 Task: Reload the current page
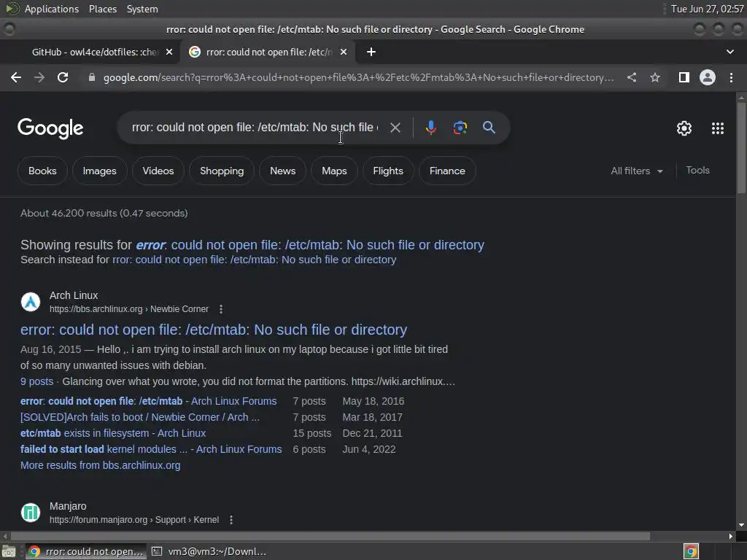[63, 77]
